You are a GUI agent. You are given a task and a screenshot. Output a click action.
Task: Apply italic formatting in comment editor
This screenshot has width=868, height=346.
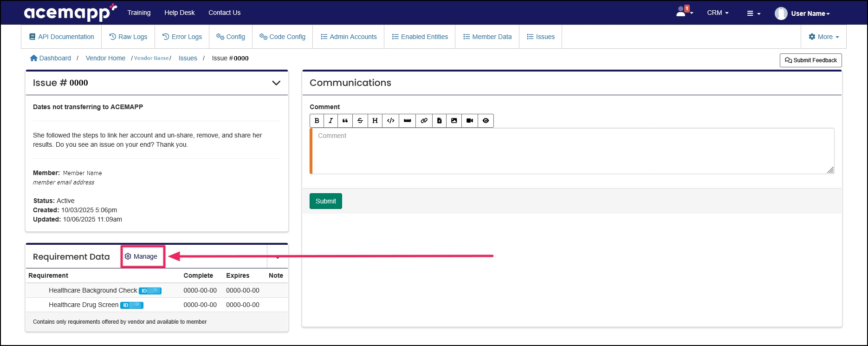pyautogui.click(x=331, y=121)
